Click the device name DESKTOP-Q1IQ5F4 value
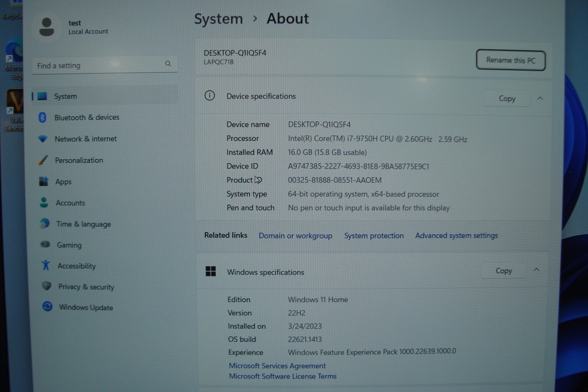The image size is (588, 392). click(319, 125)
